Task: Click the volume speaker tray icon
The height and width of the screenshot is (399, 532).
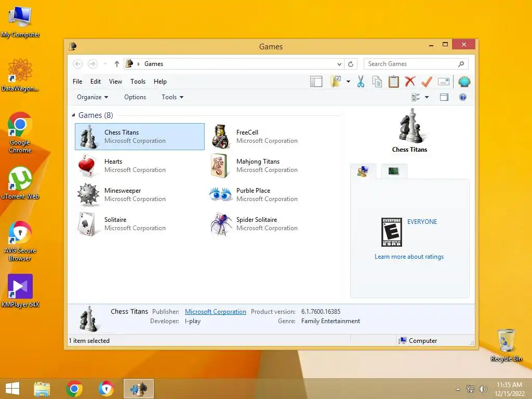Action: (483, 389)
